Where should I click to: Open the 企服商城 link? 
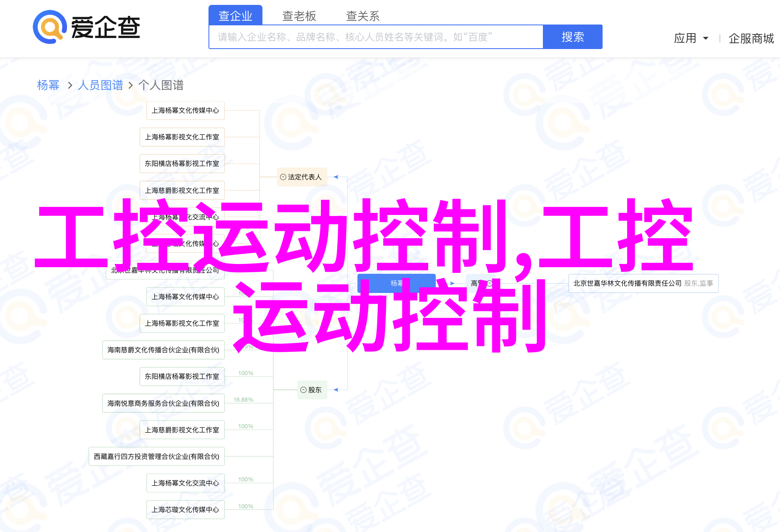click(x=751, y=38)
